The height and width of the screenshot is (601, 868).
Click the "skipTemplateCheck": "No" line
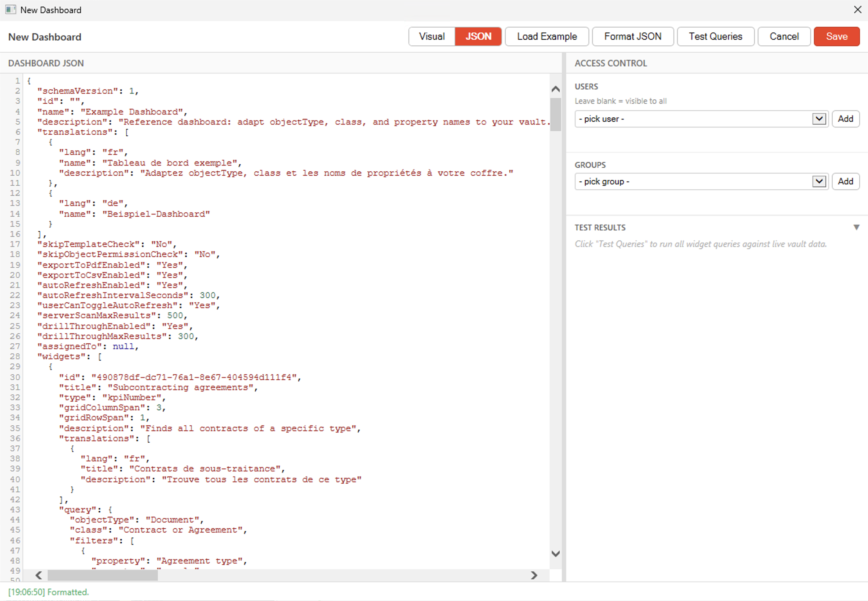click(x=107, y=244)
